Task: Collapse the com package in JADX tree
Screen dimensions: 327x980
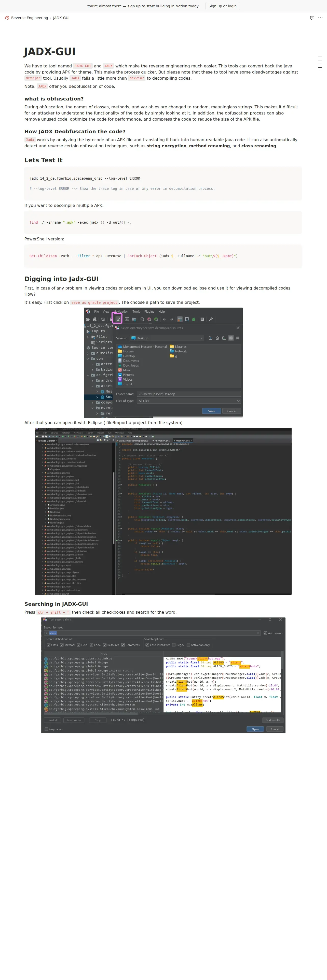Action: 88,359
